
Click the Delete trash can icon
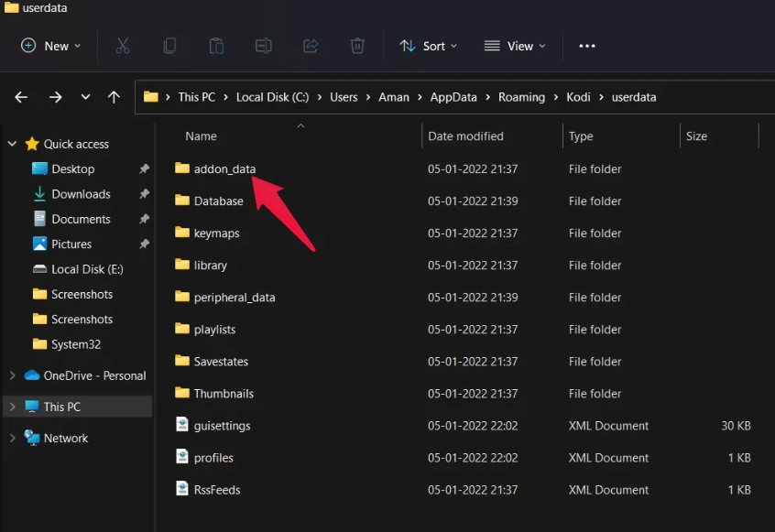(x=357, y=46)
